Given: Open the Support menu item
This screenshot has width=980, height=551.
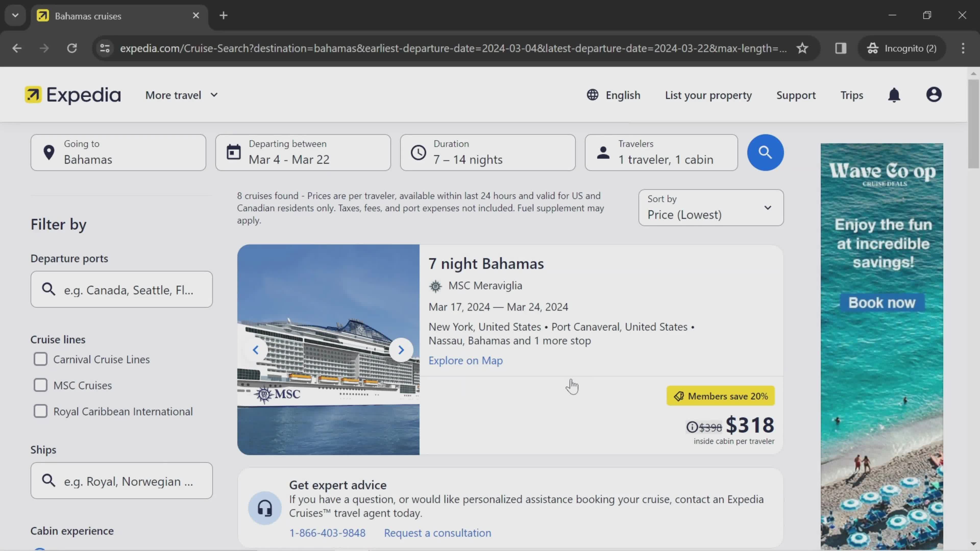Looking at the screenshot, I should [796, 95].
